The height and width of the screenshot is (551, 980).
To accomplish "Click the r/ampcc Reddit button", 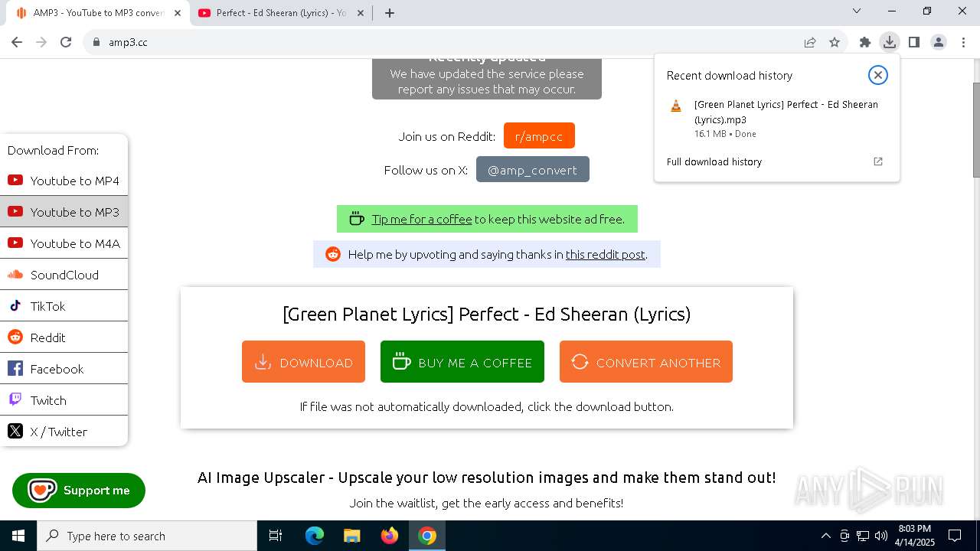I will (x=539, y=136).
